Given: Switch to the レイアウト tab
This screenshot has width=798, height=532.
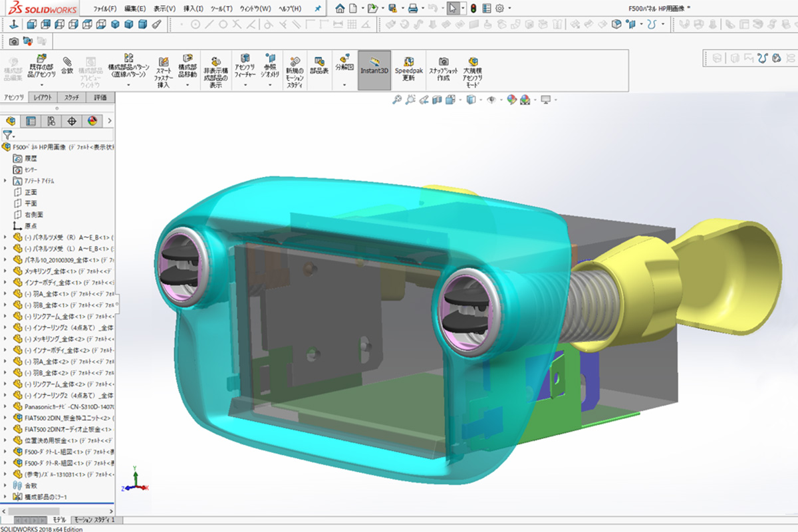Looking at the screenshot, I should click(43, 97).
